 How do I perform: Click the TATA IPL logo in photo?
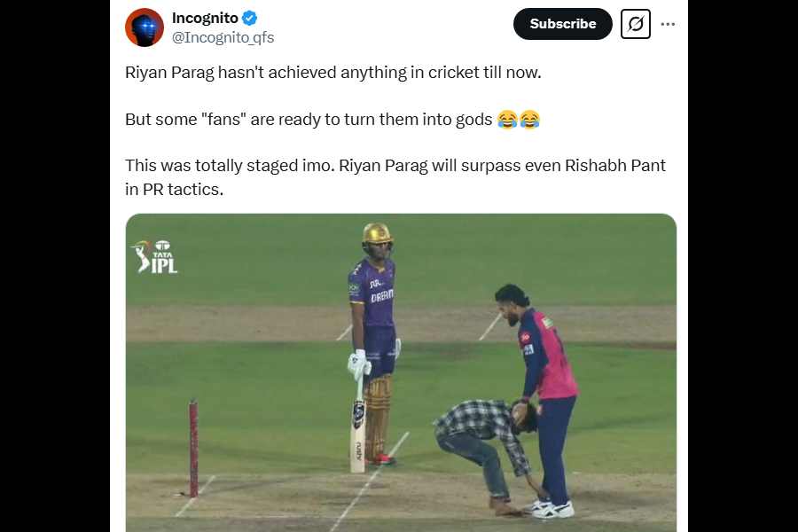coord(154,256)
